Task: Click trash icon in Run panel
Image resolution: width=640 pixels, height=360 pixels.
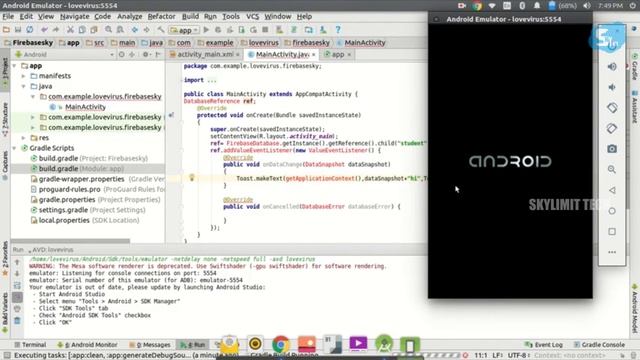Action: [x=17, y=321]
